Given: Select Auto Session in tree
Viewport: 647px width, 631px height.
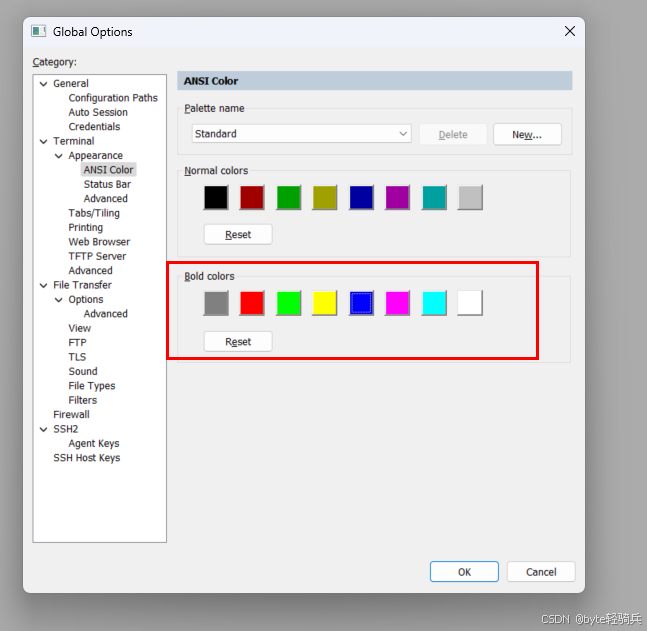Looking at the screenshot, I should (x=98, y=112).
